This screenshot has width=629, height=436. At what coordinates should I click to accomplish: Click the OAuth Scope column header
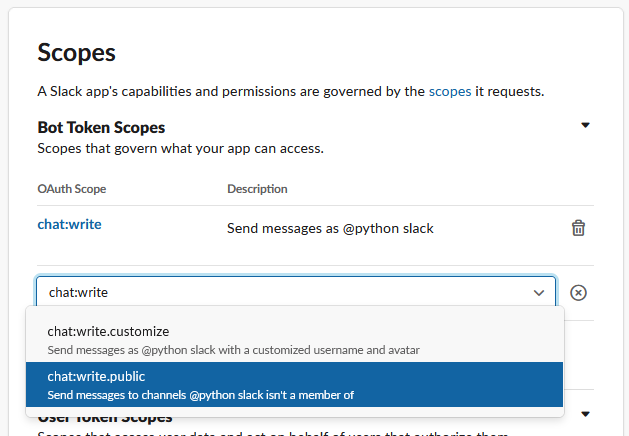pos(71,188)
